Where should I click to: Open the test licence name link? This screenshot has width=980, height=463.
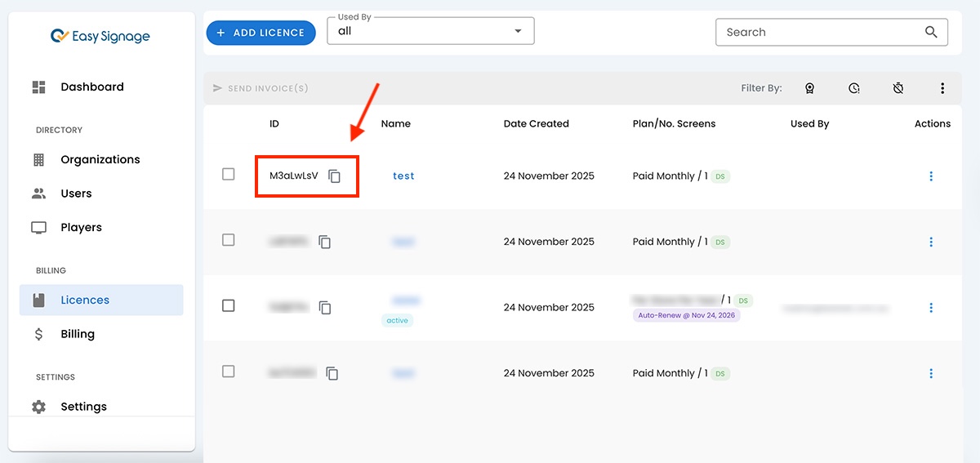(x=403, y=176)
